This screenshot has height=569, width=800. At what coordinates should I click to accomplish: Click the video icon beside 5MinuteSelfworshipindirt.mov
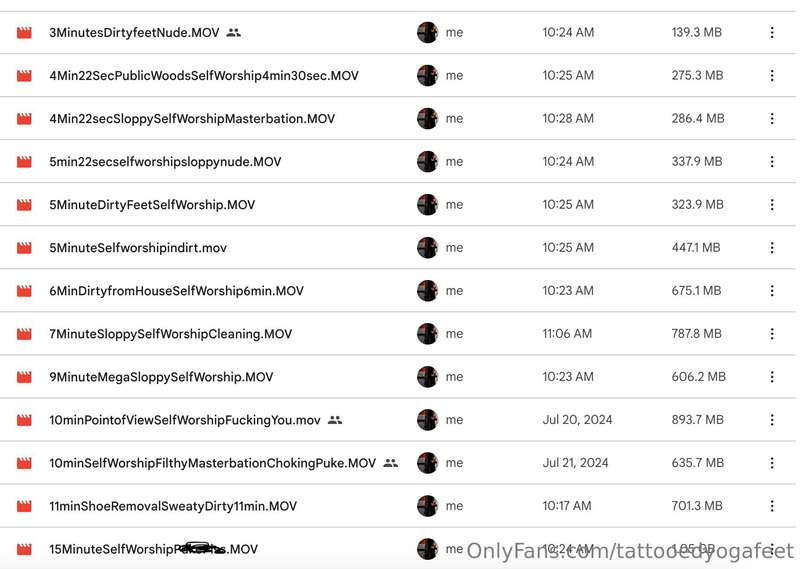point(24,248)
